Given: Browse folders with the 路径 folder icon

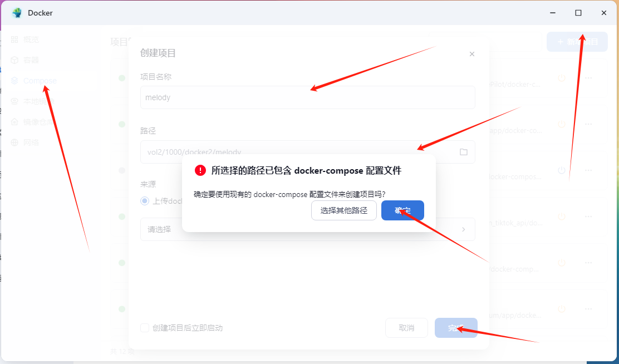Looking at the screenshot, I should coord(464,152).
